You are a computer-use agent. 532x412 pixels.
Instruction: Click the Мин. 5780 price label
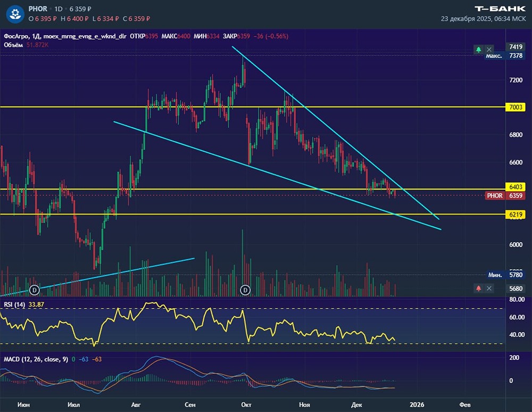point(505,275)
